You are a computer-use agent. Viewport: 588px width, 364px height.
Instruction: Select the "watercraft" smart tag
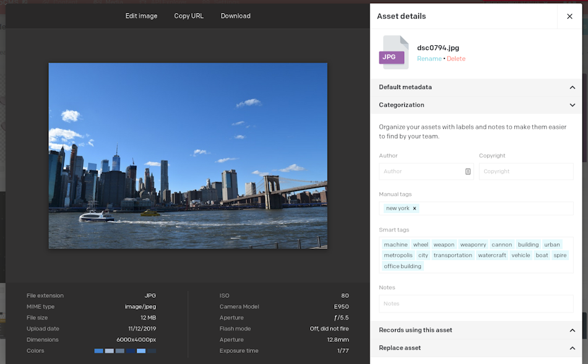click(492, 254)
